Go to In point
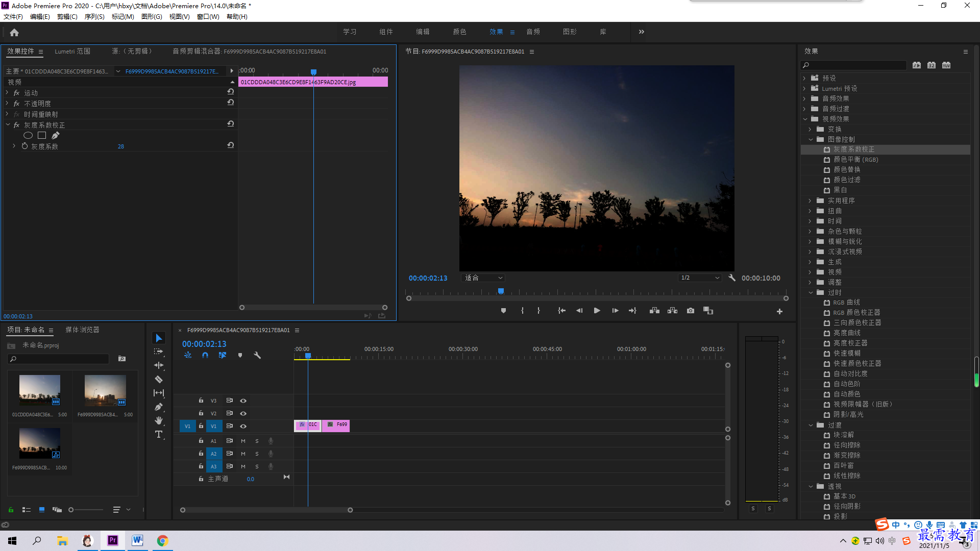Viewport: 980px width, 551px height. (561, 311)
